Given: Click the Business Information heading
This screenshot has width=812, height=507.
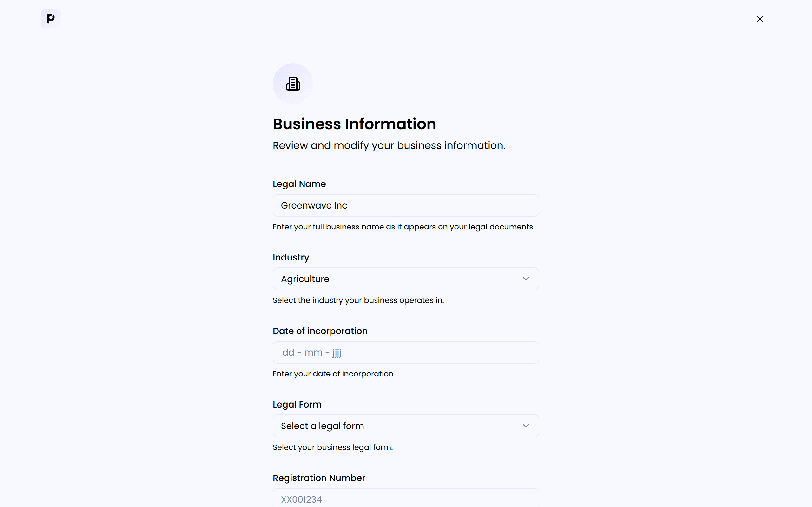Looking at the screenshot, I should point(354,124).
